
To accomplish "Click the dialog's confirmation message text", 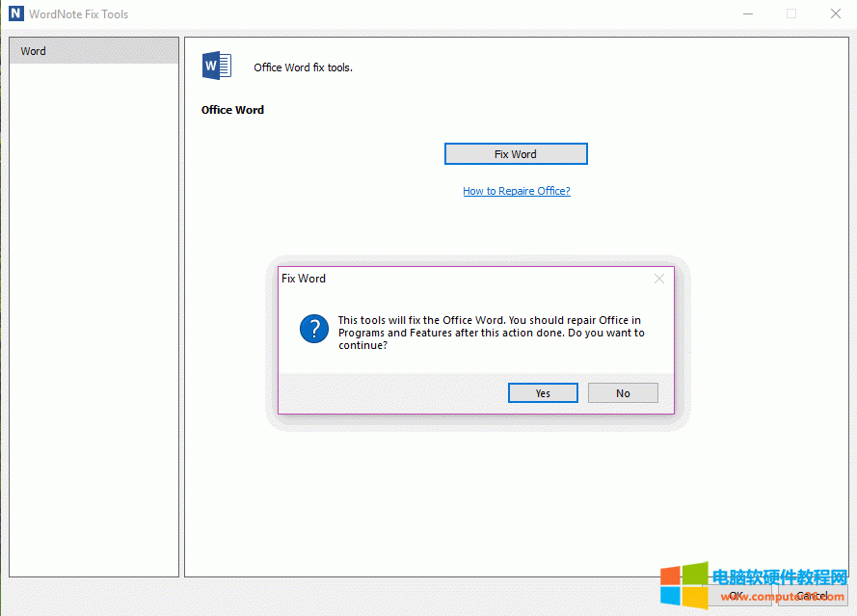I will click(x=490, y=333).
